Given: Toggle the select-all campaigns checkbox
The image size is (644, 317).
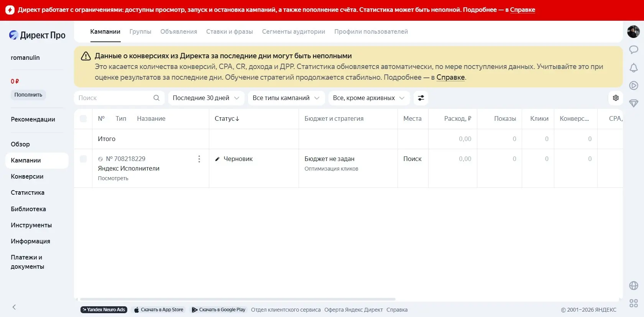Looking at the screenshot, I should coord(83,119).
